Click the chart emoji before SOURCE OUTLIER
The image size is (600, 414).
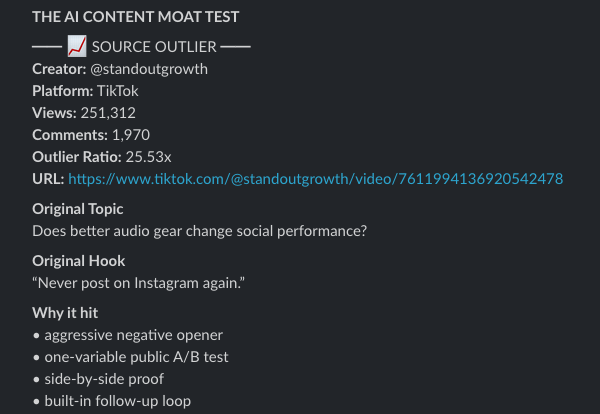(77, 47)
